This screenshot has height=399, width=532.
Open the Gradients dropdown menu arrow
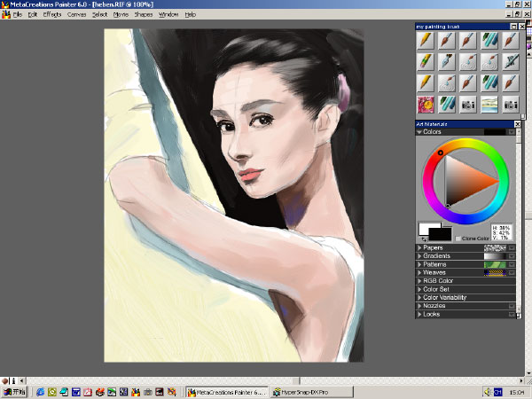[x=512, y=256]
